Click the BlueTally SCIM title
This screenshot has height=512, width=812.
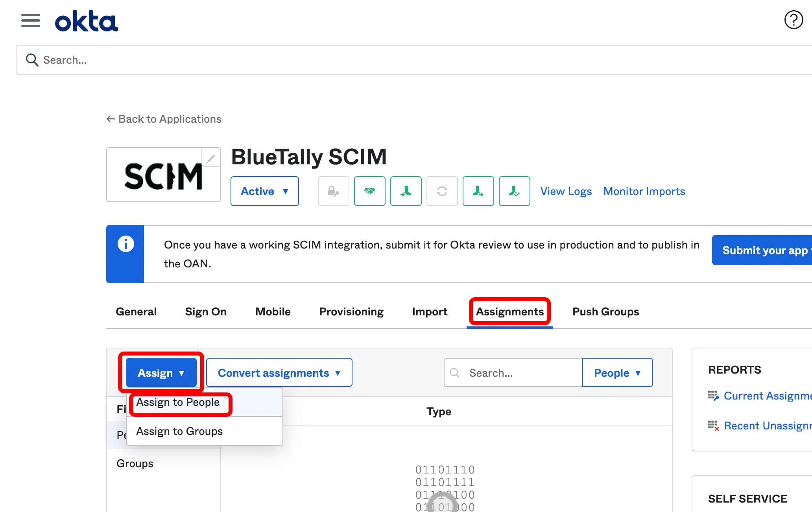pos(309,157)
